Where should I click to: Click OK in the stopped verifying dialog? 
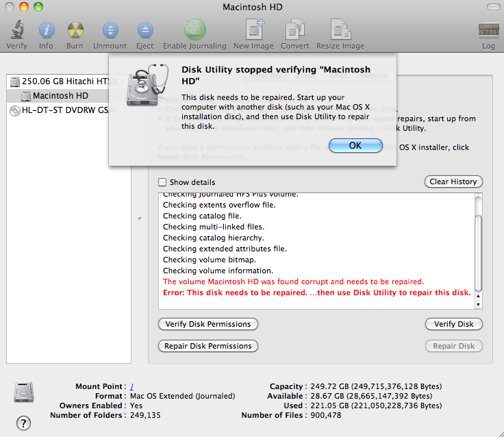click(x=355, y=146)
